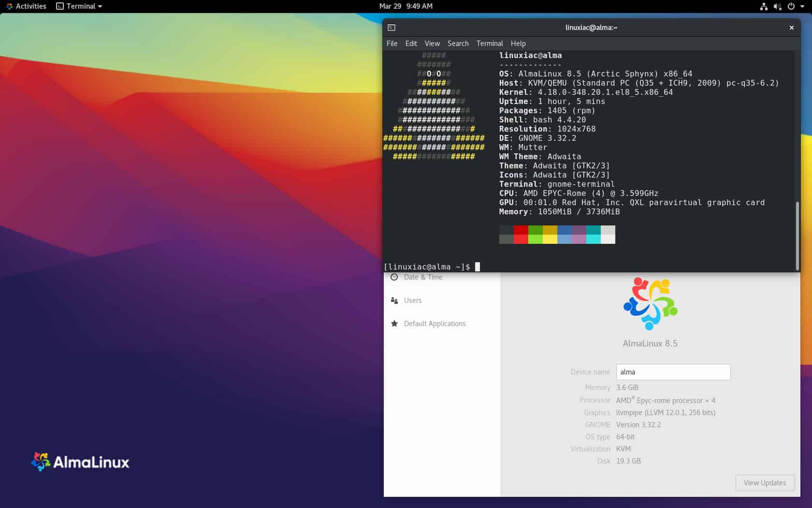
Task: Open the Terminal menu in the menu bar
Action: click(x=489, y=44)
